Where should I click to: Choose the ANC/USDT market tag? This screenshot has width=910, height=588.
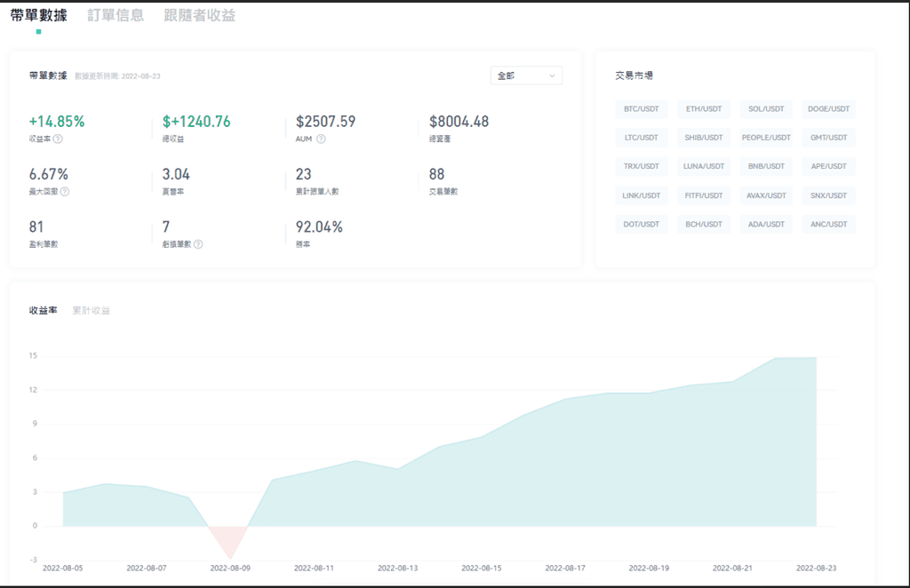click(828, 224)
